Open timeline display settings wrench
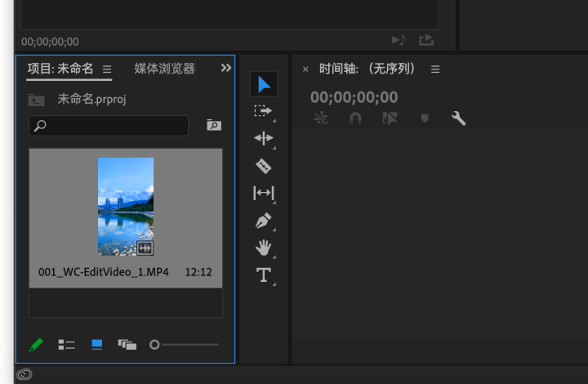Viewport: 588px width, 384px height. click(x=458, y=118)
